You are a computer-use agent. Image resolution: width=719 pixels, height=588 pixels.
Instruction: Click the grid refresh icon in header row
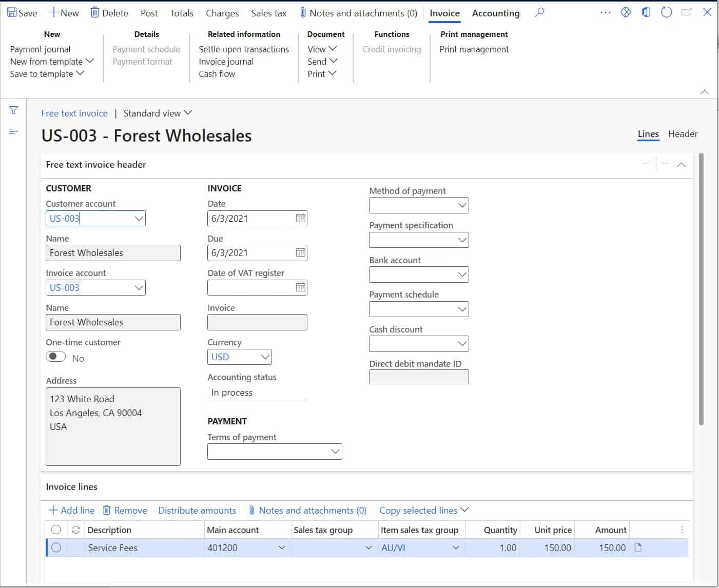(x=76, y=530)
